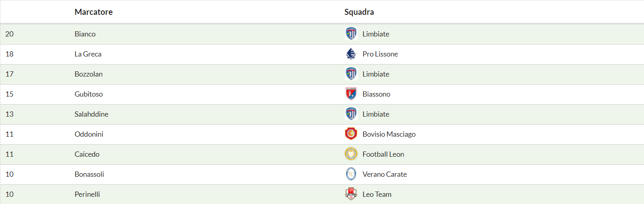Click the Marcatore column header
Viewport: 644px width, 204px height.
coord(93,12)
